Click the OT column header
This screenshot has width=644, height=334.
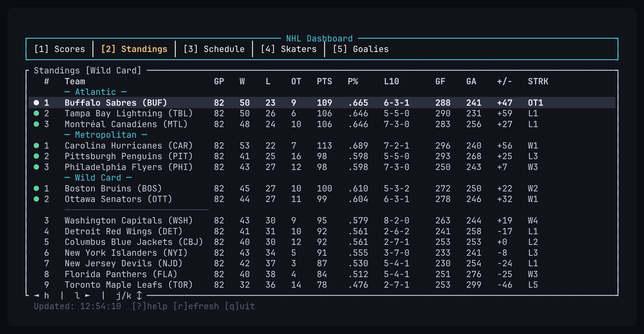tap(296, 81)
